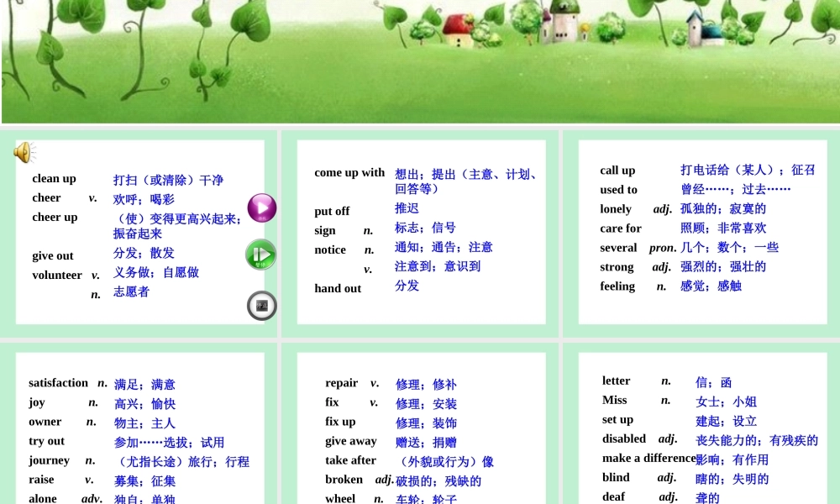This screenshot has width=840, height=504.
Task: Click the word 'strong'
Action: tap(617, 267)
